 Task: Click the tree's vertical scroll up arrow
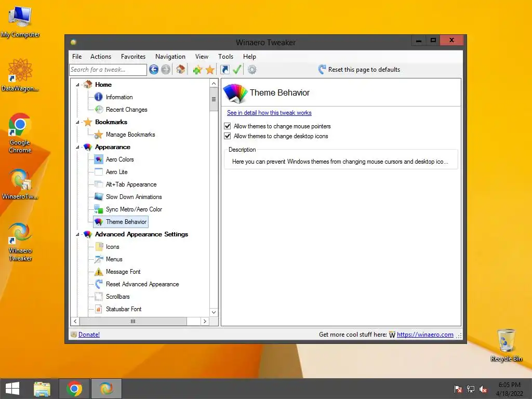coord(214,84)
